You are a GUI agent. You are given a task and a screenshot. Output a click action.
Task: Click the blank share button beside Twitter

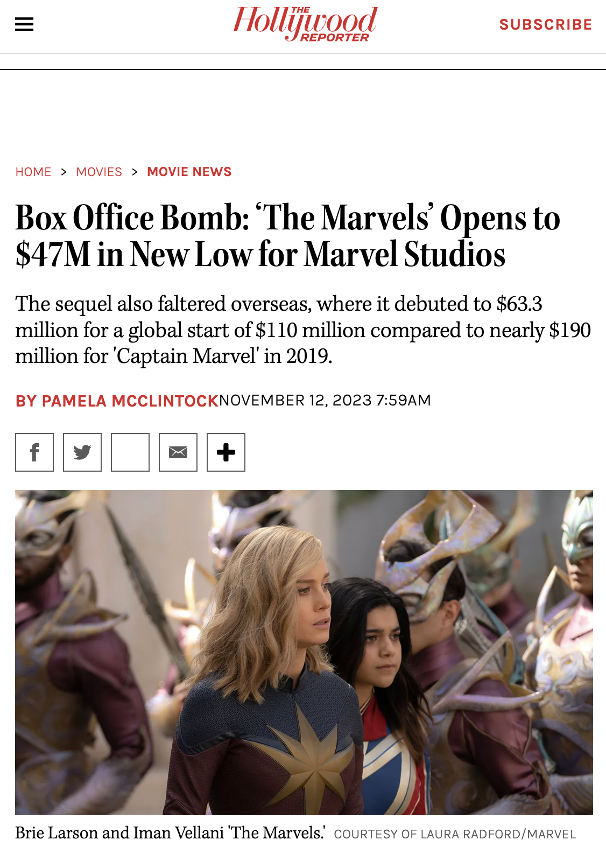coord(130,452)
